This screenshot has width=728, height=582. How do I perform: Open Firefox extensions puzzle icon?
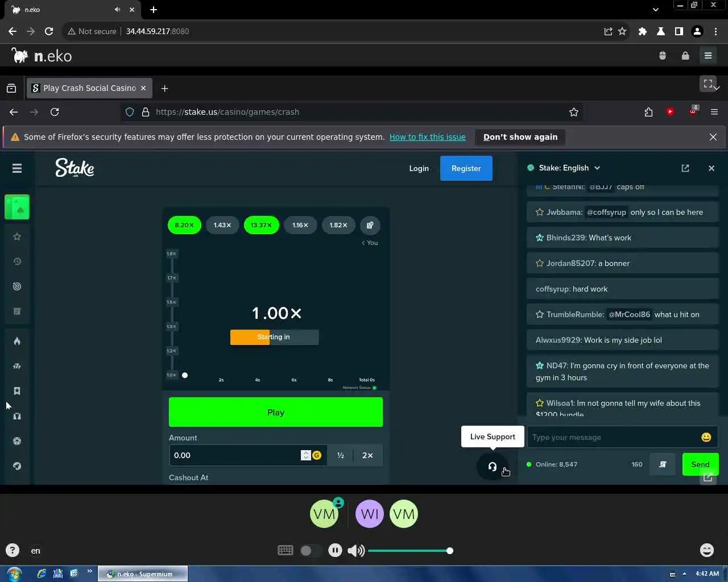coord(648,112)
